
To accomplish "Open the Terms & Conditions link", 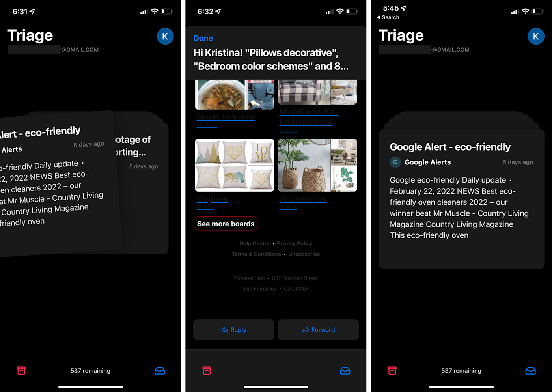I will tap(256, 254).
